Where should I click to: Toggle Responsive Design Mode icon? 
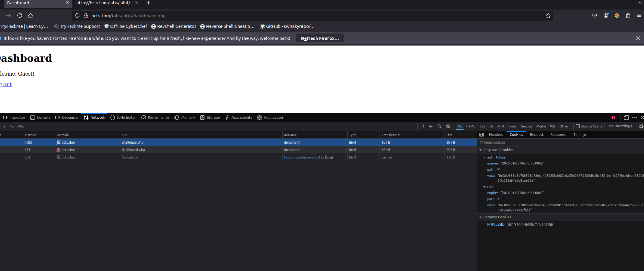(626, 118)
